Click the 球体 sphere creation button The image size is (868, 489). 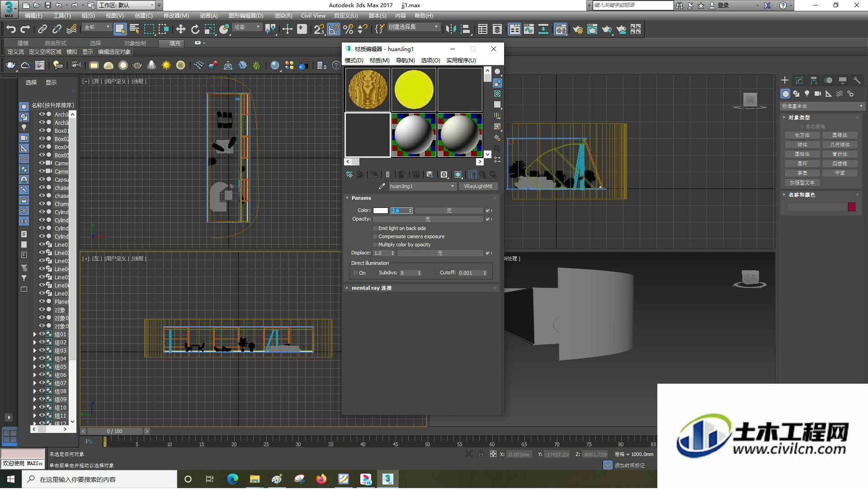coord(802,145)
